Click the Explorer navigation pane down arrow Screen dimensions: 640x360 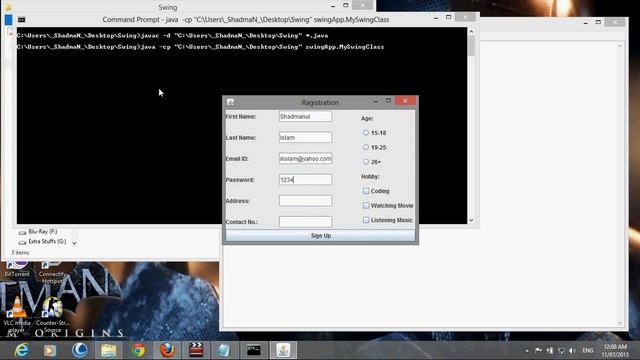[x=74, y=243]
